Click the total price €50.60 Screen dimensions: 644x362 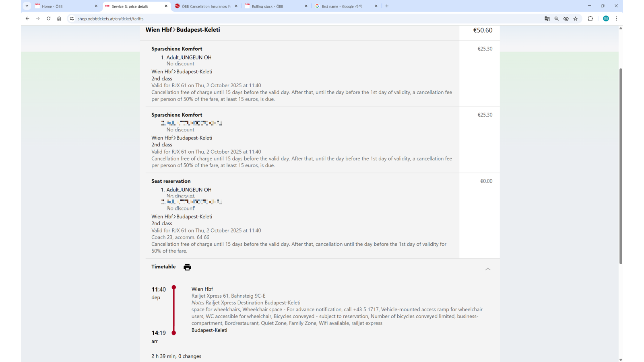pyautogui.click(x=483, y=30)
